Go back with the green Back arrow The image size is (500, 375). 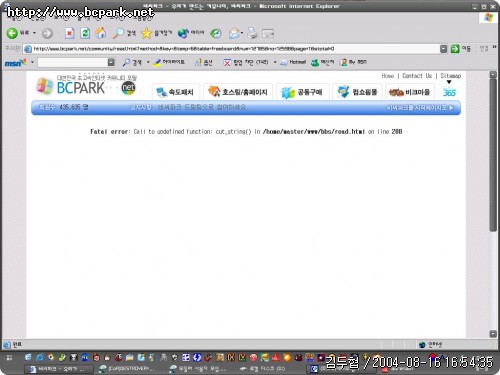pyautogui.click(x=18, y=33)
